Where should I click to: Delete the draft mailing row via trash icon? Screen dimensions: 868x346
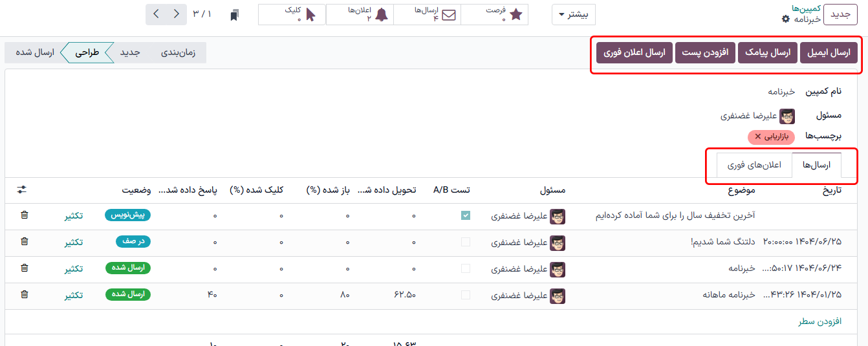point(25,215)
